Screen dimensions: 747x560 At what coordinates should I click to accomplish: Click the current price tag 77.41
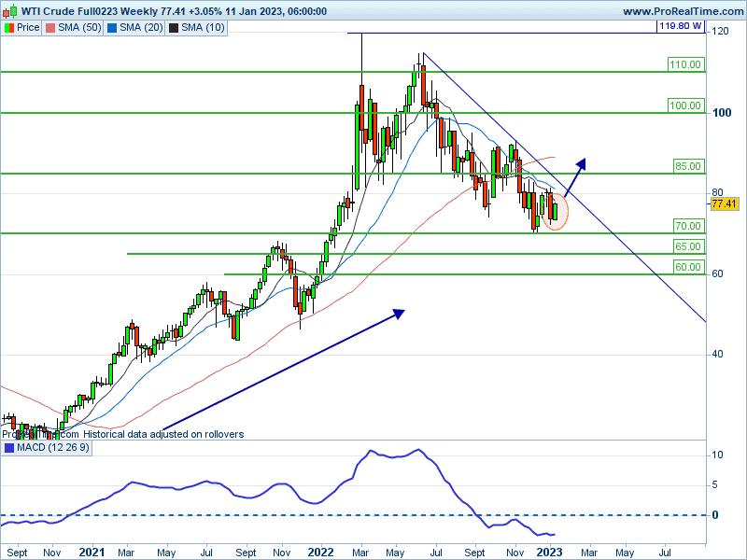725,203
